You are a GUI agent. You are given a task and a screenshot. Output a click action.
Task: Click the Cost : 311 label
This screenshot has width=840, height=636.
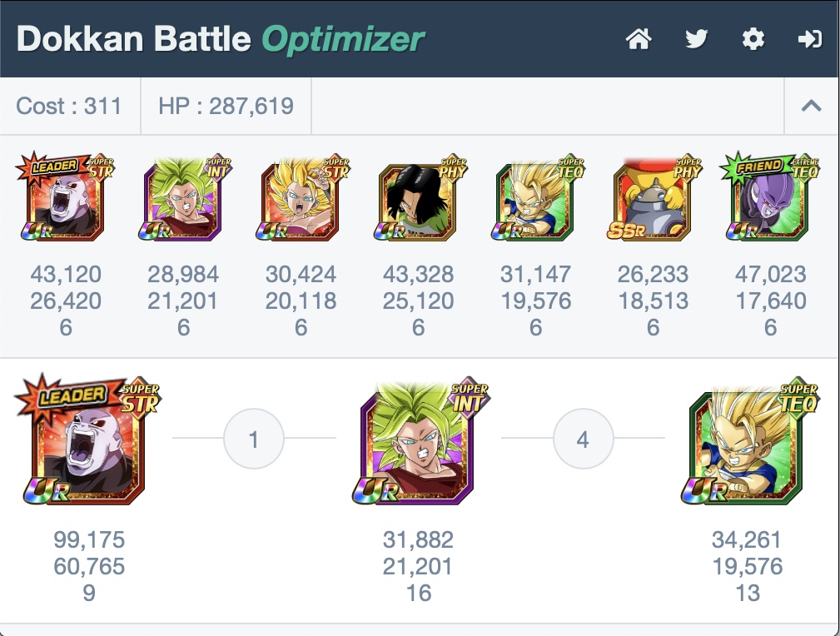[68, 106]
